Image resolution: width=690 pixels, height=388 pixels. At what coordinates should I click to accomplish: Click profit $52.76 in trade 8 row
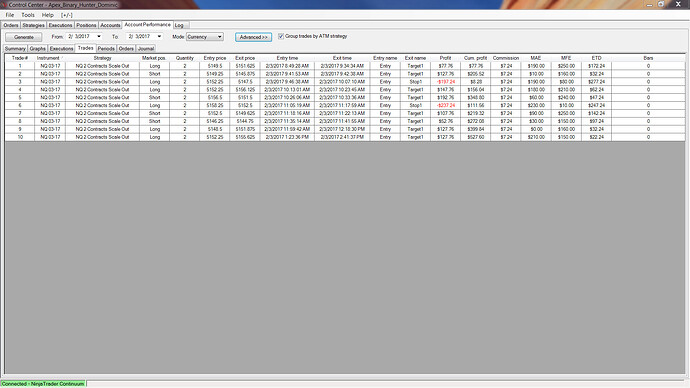446,121
